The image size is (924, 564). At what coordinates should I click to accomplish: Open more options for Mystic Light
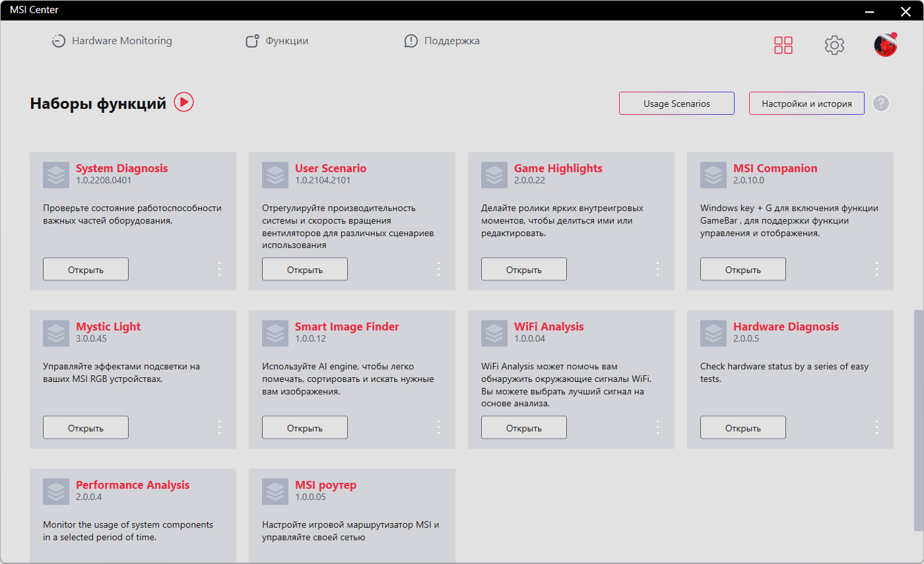[x=220, y=427]
